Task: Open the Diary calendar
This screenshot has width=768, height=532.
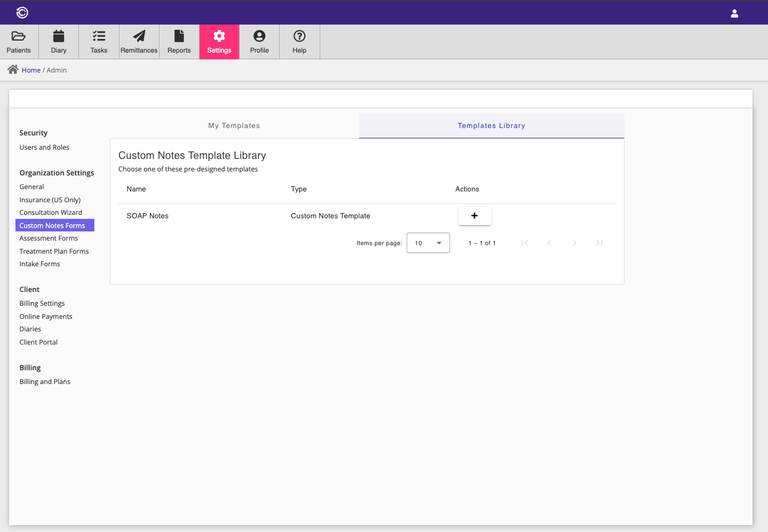Action: tap(58, 41)
